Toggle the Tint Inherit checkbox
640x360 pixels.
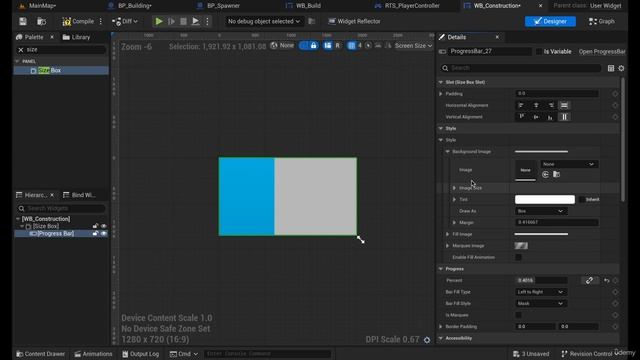click(x=582, y=200)
